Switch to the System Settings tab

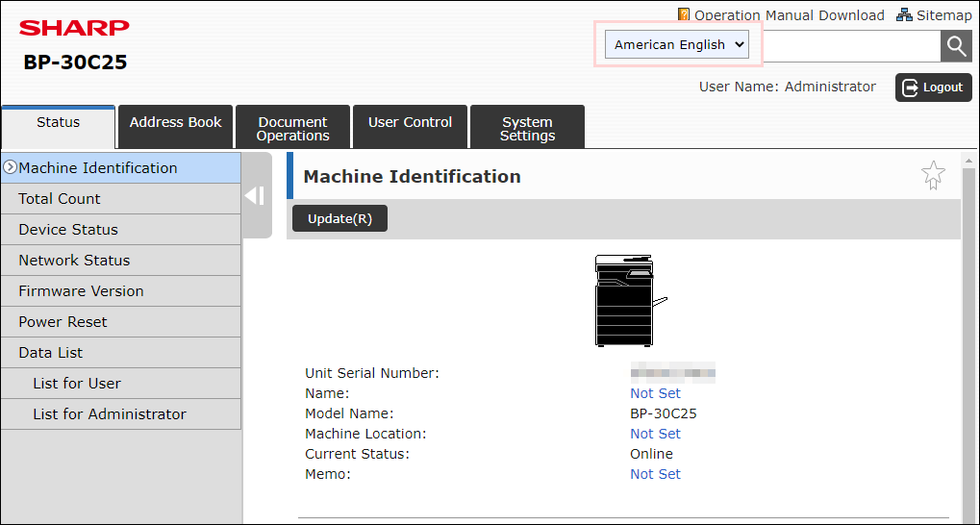tap(527, 126)
